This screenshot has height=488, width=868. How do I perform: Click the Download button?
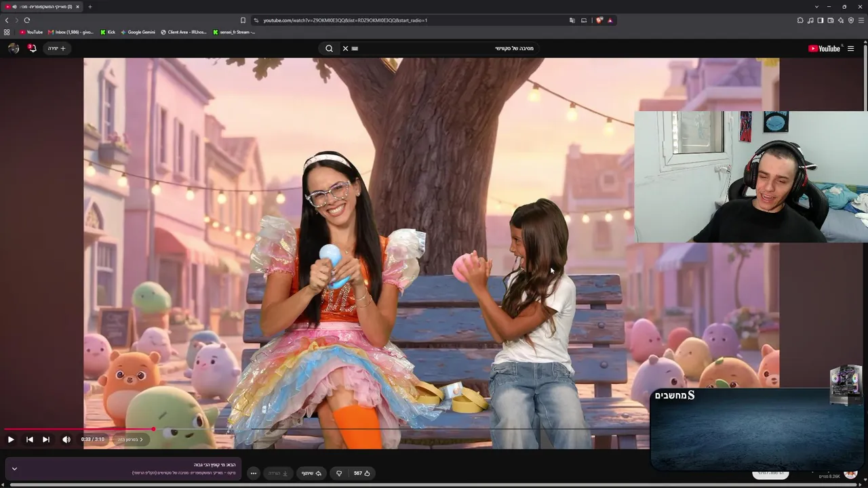point(278,473)
